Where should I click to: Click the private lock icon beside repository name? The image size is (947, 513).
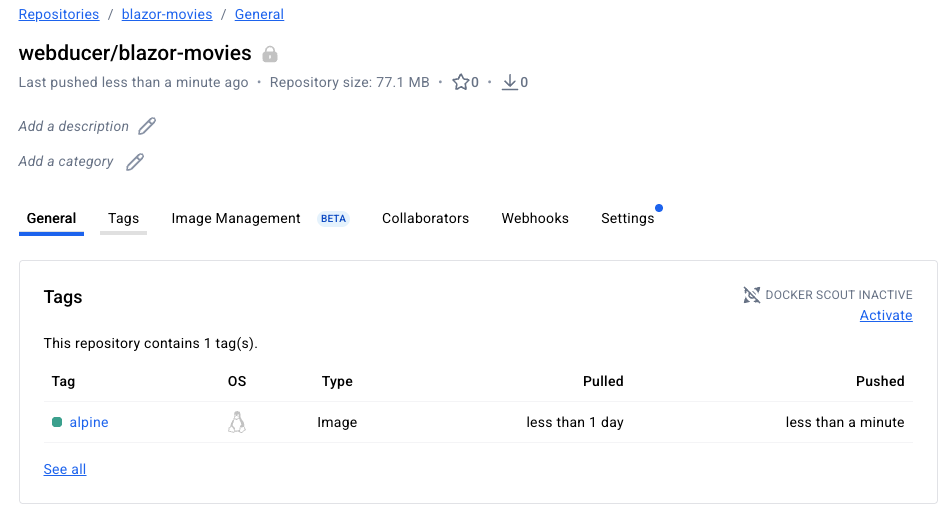tap(270, 54)
